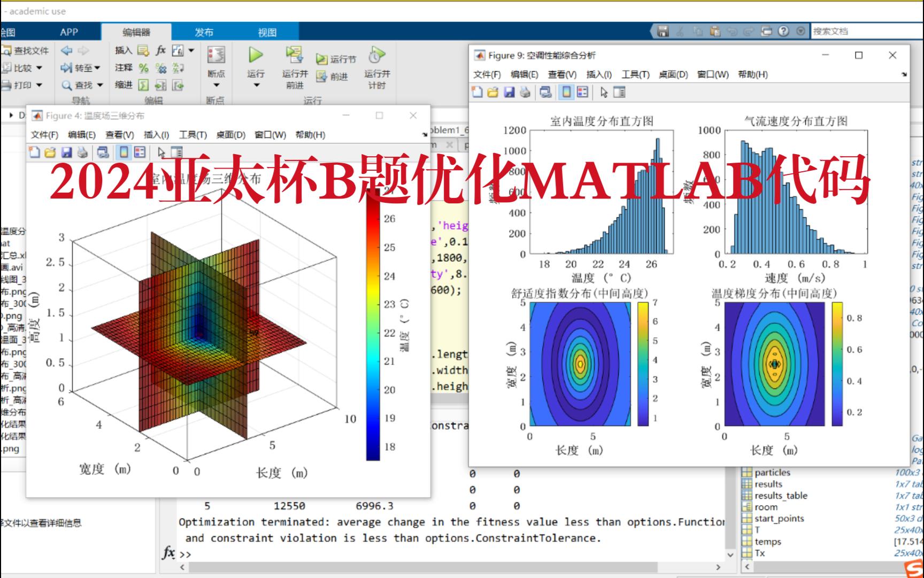Click the fx insert function icon
This screenshot has width=924, height=578.
(x=160, y=50)
